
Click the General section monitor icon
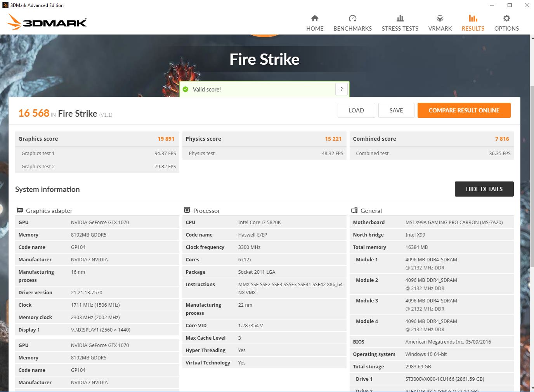pyautogui.click(x=354, y=210)
